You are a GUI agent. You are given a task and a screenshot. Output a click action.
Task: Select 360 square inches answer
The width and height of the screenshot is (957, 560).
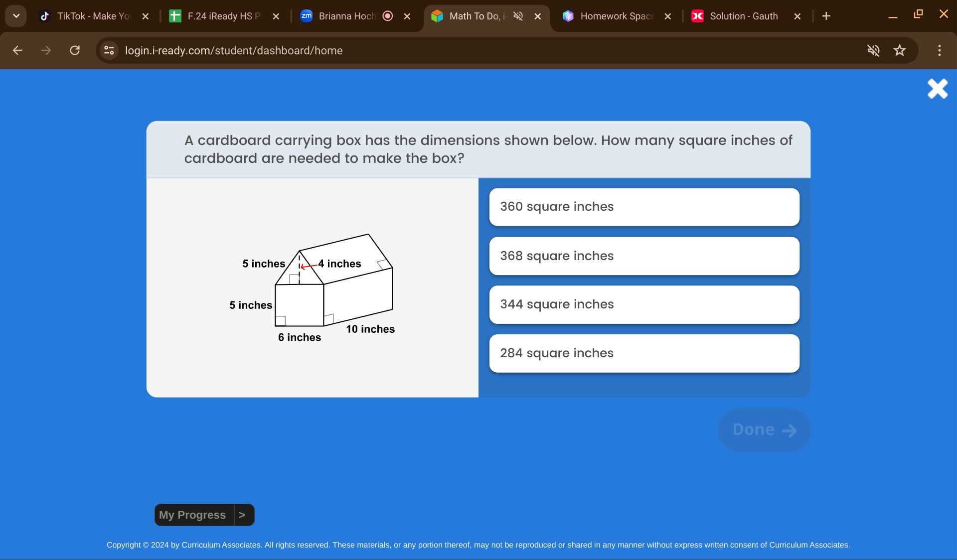(643, 206)
